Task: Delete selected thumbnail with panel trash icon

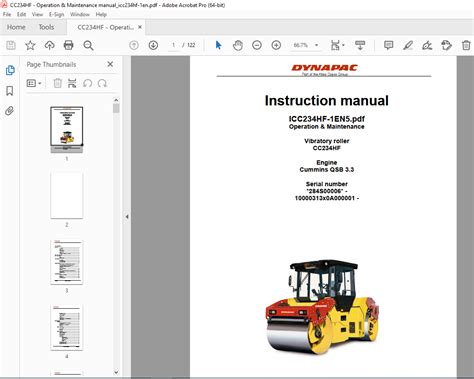Action: (x=57, y=83)
